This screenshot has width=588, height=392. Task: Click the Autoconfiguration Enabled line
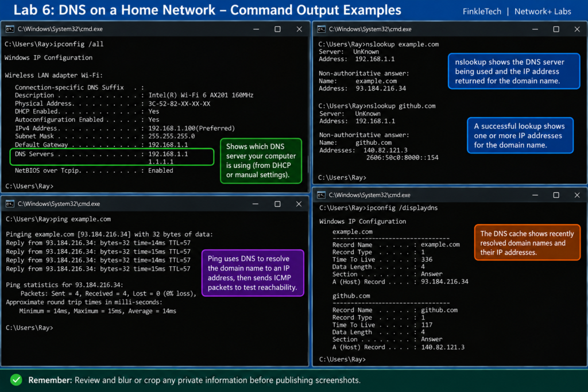click(87, 119)
